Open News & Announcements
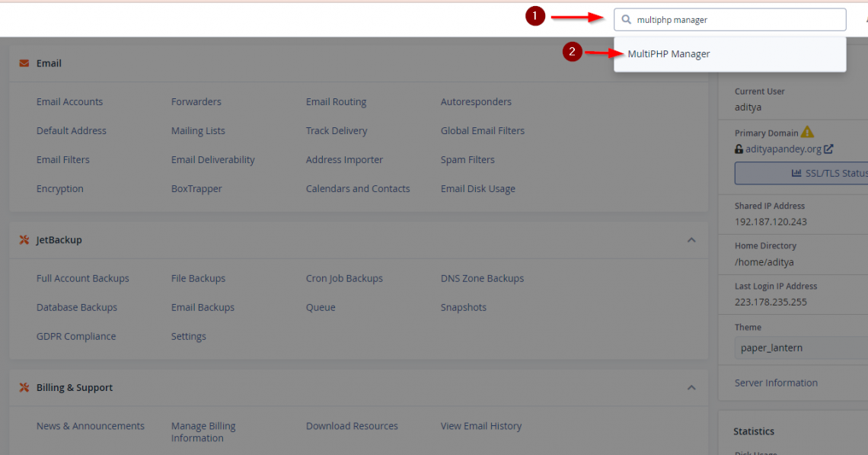The height and width of the screenshot is (455, 868). (x=90, y=426)
